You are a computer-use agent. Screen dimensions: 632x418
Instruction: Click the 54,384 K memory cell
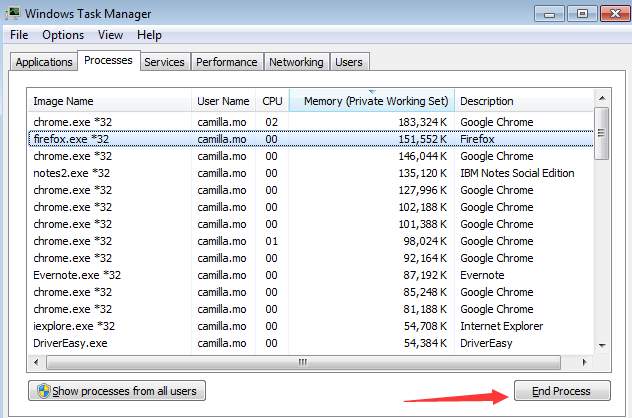click(425, 343)
